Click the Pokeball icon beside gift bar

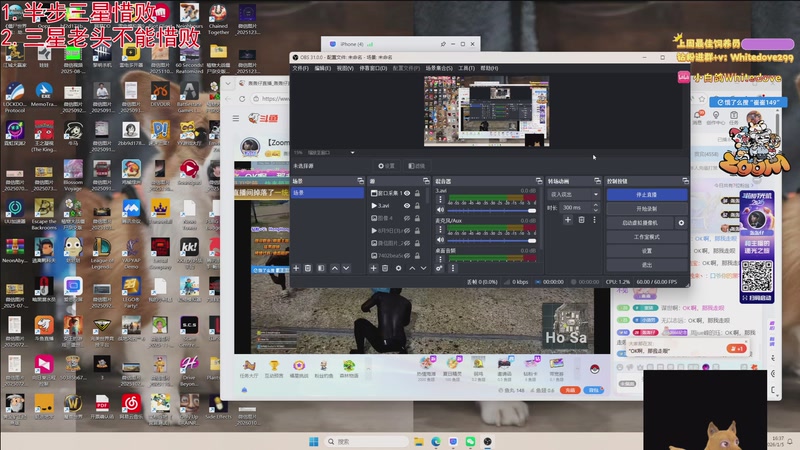(x=594, y=369)
